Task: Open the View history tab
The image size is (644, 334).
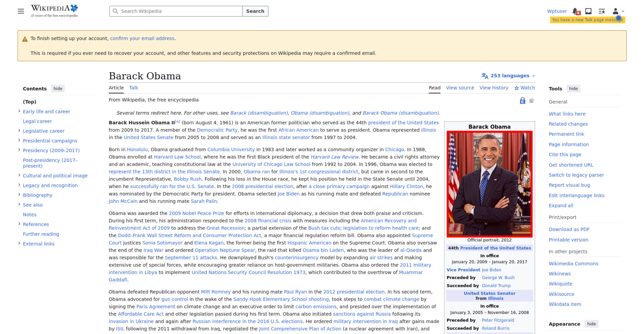Action: coord(494,88)
